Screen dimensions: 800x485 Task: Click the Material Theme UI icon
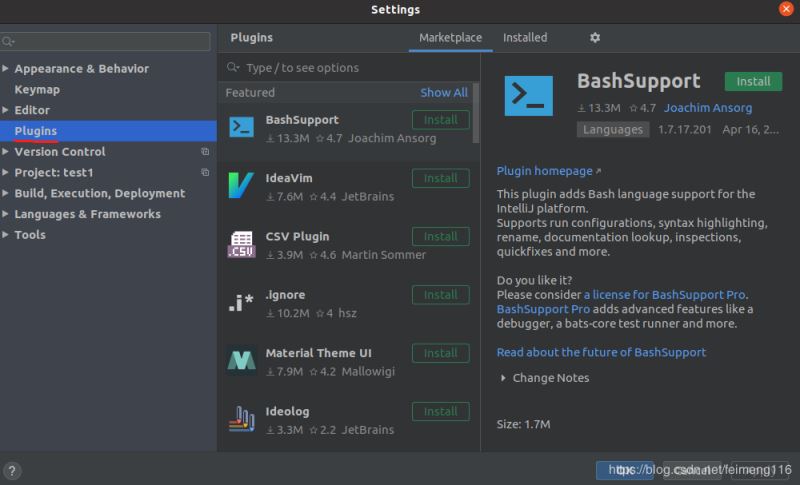241,361
